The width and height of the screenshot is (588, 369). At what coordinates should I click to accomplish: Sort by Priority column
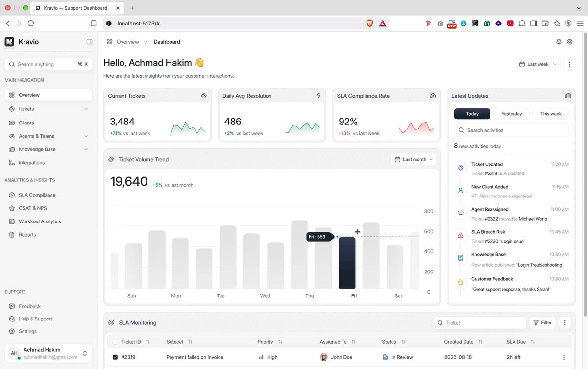coord(280,342)
